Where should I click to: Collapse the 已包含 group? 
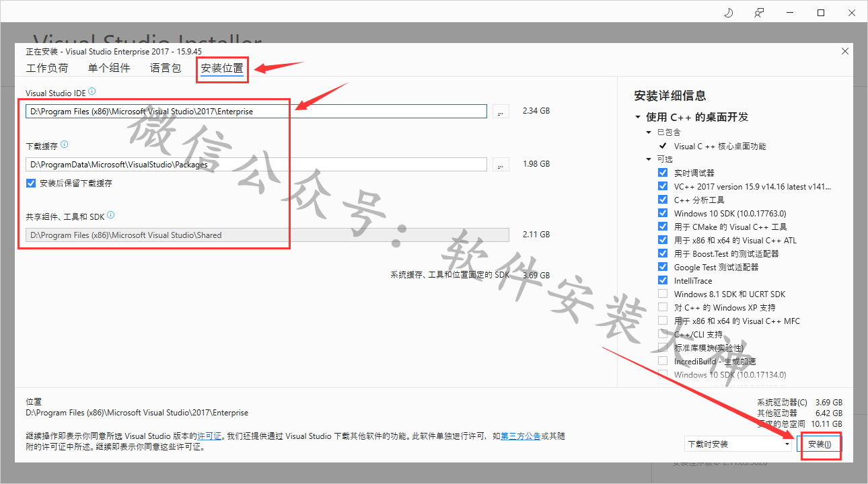pos(649,132)
